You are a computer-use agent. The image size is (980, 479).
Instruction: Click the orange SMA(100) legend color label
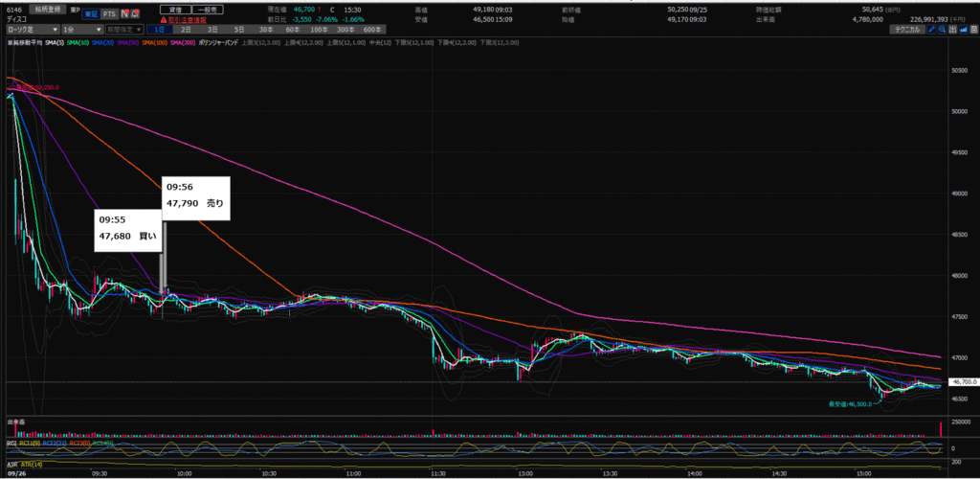pyautogui.click(x=155, y=42)
